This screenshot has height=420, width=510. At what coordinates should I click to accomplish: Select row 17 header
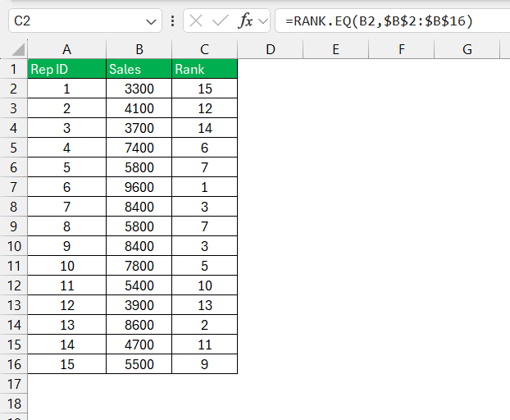[x=13, y=384]
